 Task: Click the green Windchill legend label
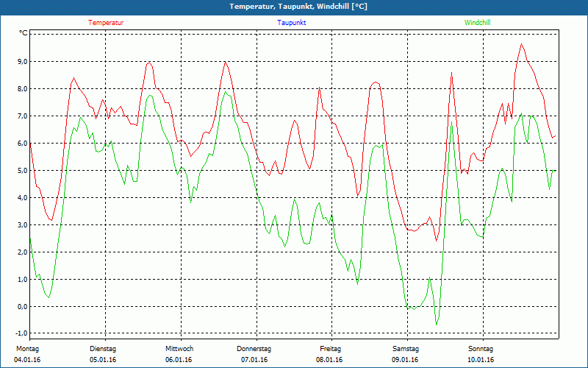[x=477, y=23]
